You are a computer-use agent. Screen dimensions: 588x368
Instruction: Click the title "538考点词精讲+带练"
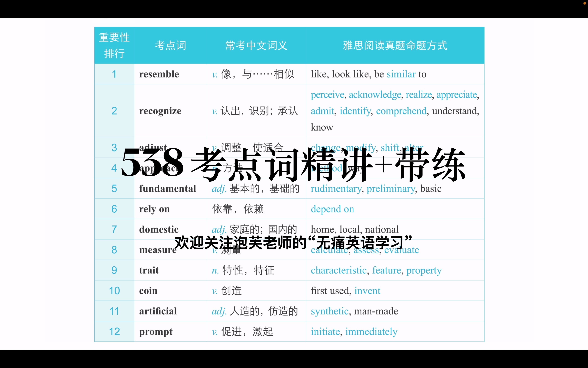[293, 165]
